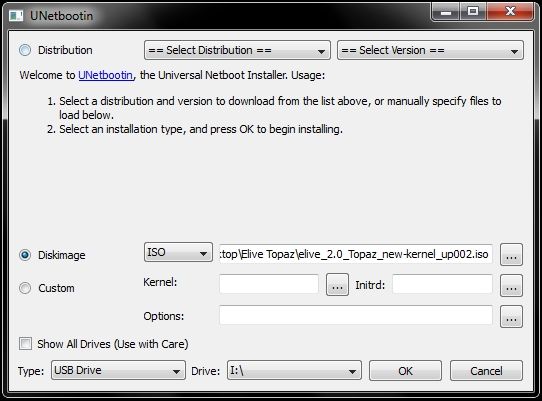Viewport: 542px width, 401px height.
Task: Focus the Kernel input field
Action: (x=269, y=284)
